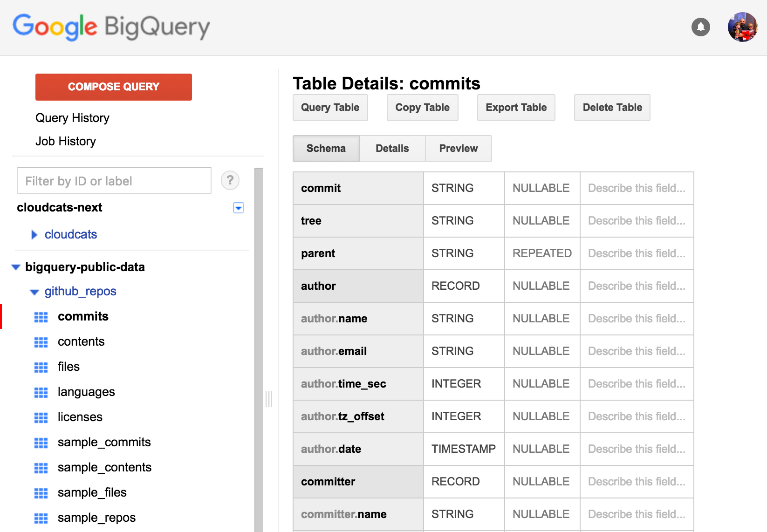
Task: Click the Delete Table button
Action: coord(612,108)
